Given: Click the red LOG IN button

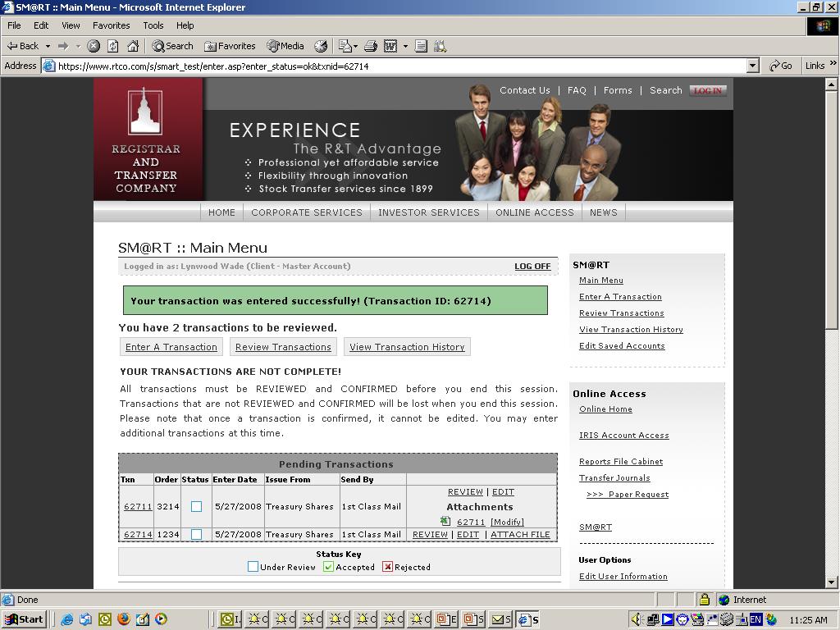Looking at the screenshot, I should click(707, 90).
